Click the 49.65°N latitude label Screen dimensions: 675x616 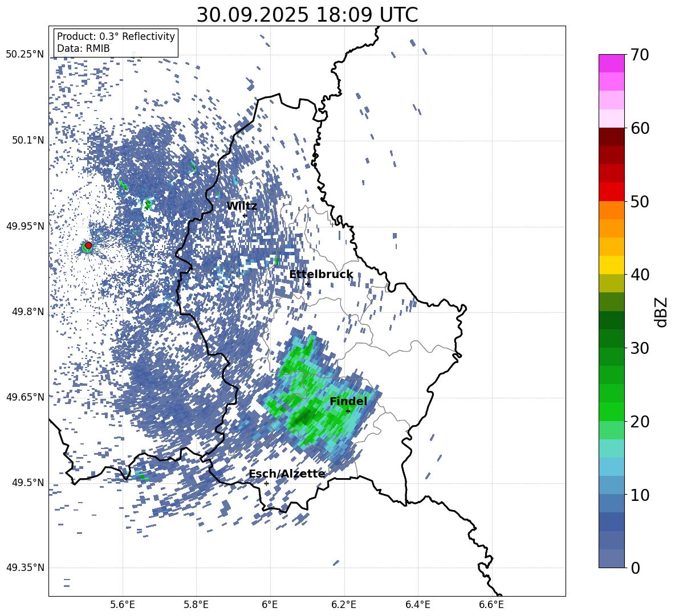point(25,397)
